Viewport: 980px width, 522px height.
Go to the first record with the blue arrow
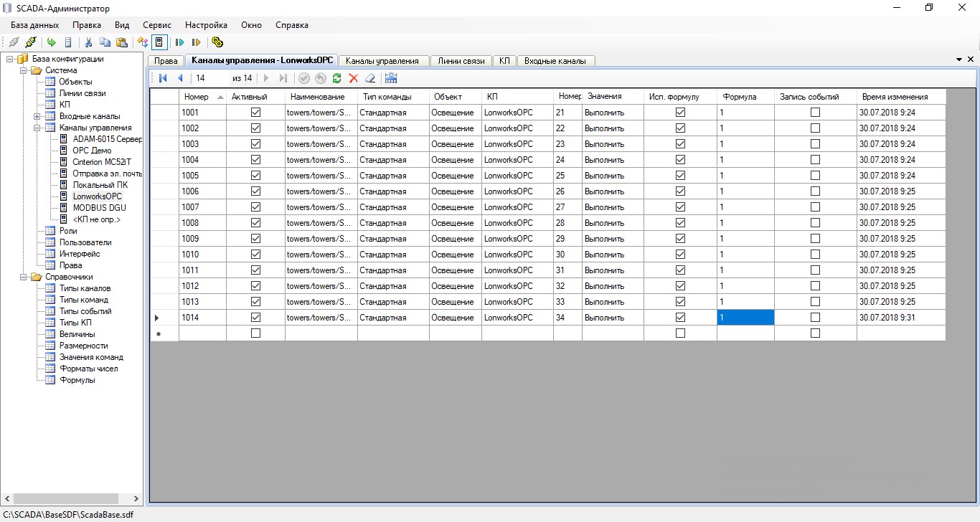(x=163, y=78)
